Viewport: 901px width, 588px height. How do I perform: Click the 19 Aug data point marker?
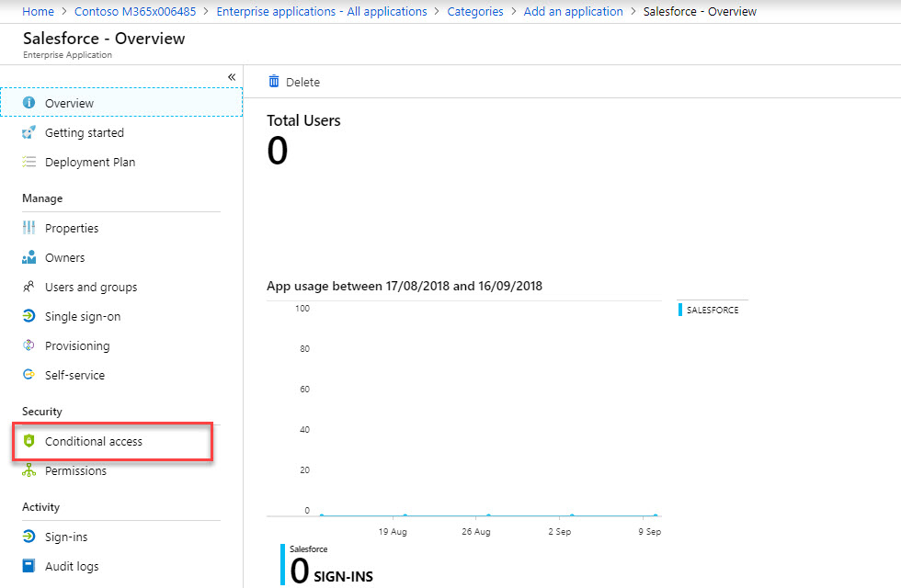click(x=405, y=515)
